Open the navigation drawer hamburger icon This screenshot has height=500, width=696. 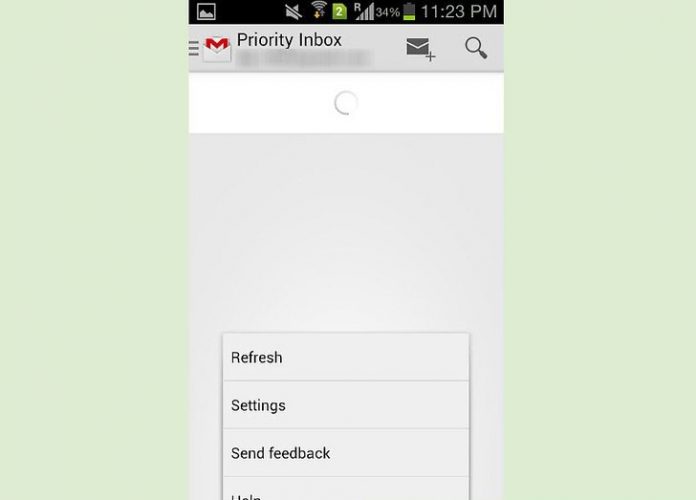tap(194, 48)
